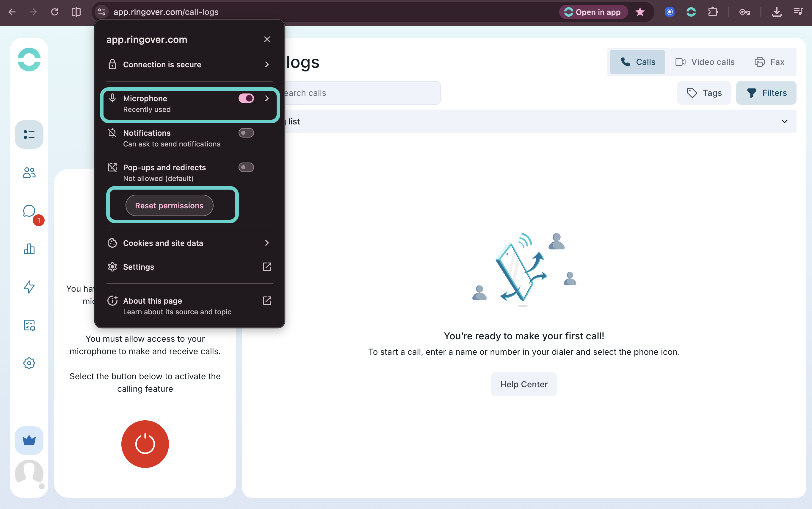Open contacts icon in sidebar
Screen dimensions: 812x509
pos(29,173)
